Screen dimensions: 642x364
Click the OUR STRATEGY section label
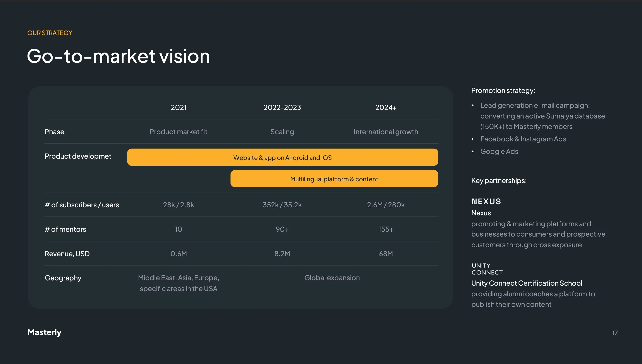50,33
